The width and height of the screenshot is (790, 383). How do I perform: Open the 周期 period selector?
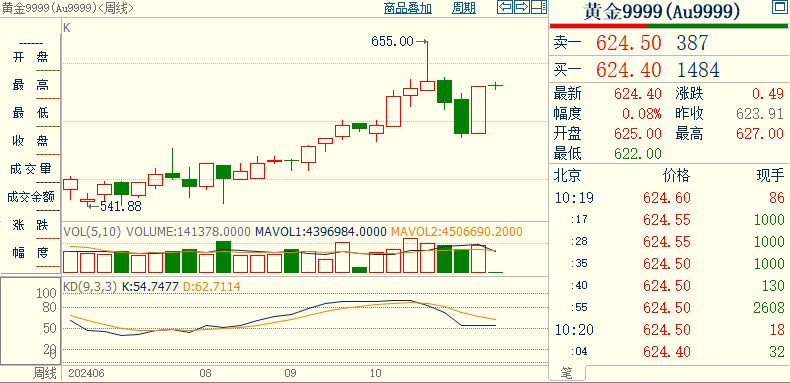tap(464, 8)
